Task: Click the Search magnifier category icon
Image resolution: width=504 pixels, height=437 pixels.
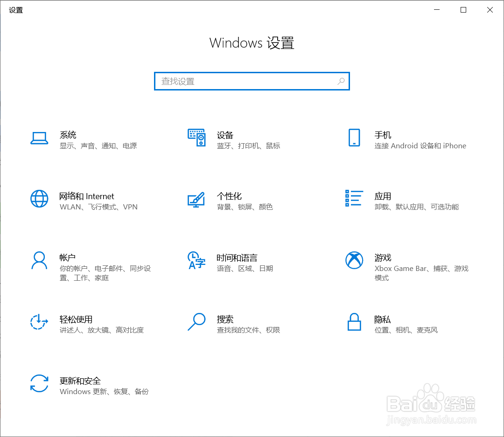Action: (196, 322)
